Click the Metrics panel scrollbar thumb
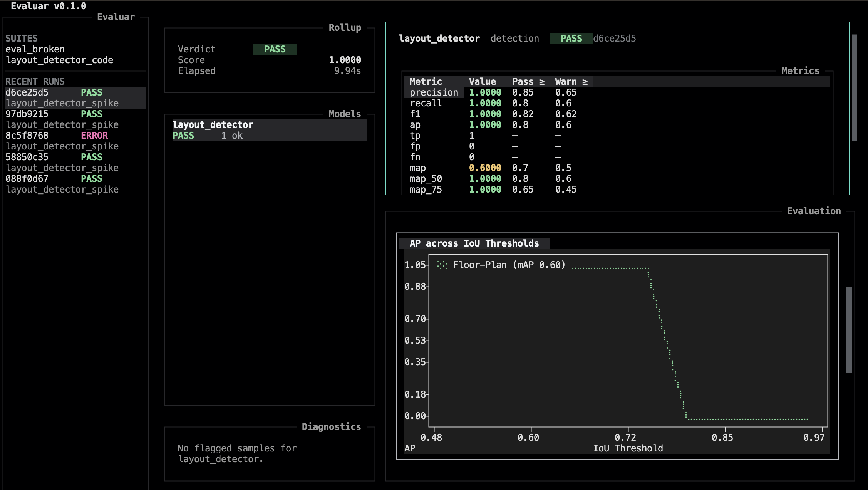The height and width of the screenshot is (490, 868). [x=855, y=88]
